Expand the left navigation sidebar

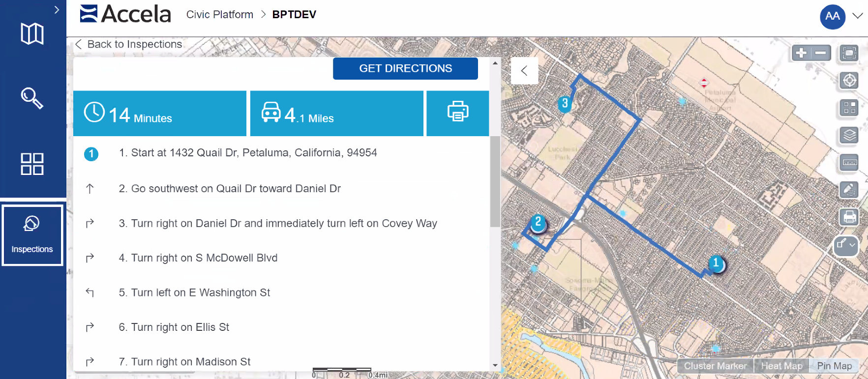pyautogui.click(x=57, y=9)
